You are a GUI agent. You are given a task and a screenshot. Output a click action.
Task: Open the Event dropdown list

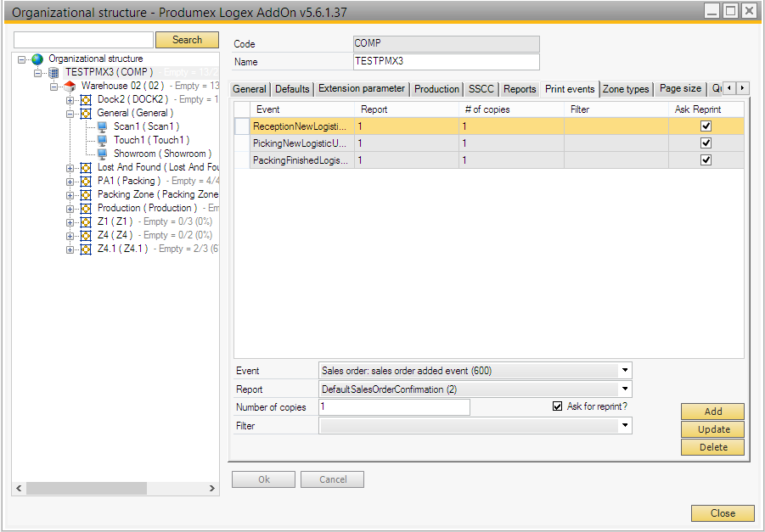(x=625, y=371)
